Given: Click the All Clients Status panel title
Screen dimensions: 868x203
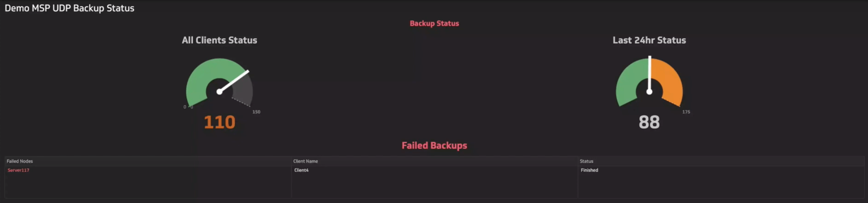Looking at the screenshot, I should (219, 40).
